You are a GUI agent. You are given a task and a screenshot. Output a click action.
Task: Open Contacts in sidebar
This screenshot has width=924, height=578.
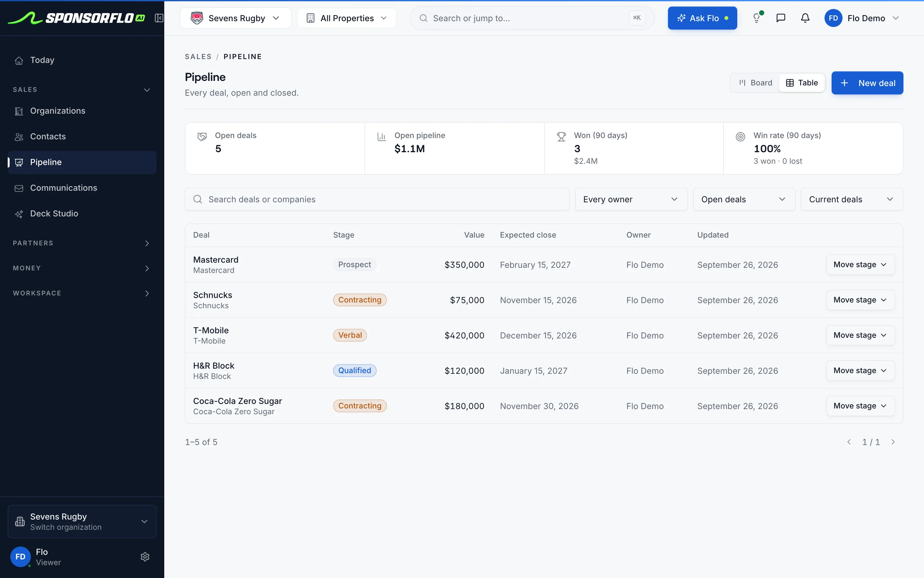(82, 136)
